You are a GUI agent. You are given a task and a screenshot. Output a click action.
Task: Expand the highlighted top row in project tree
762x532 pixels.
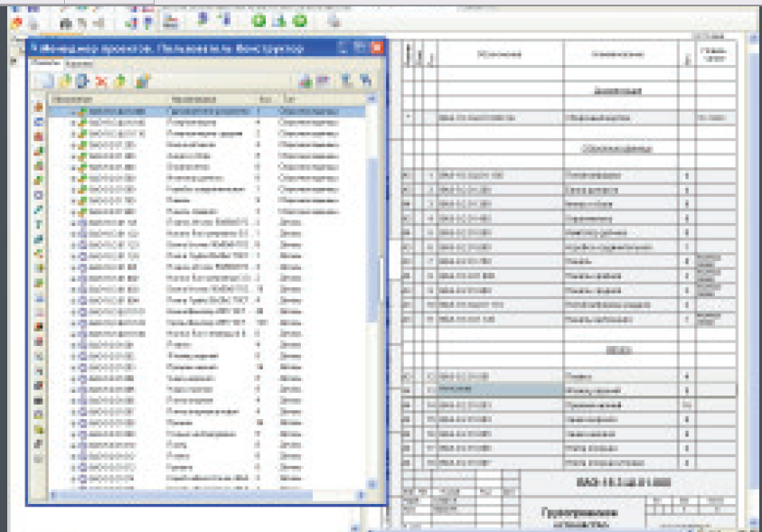(73, 112)
